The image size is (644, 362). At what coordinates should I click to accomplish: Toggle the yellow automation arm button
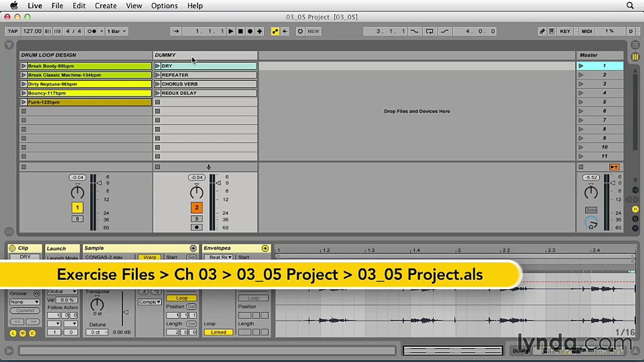pos(275,31)
